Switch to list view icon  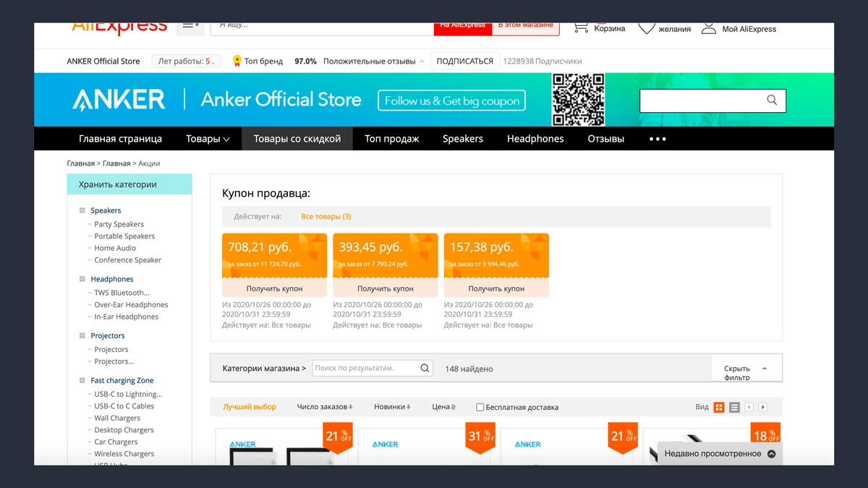tap(734, 407)
